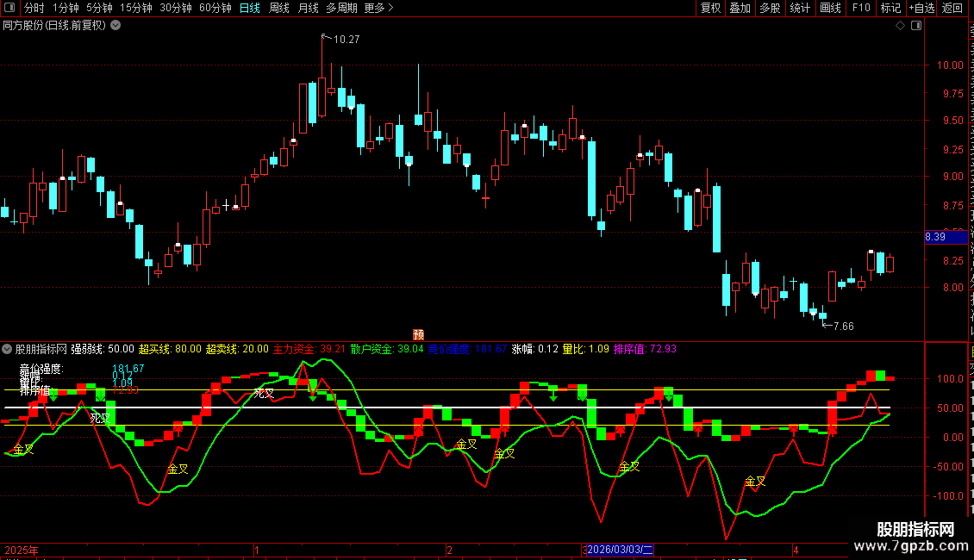Expand the 股朋指标网 indicator dropdown arrow
This screenshot has width=974, height=560.
[7, 350]
